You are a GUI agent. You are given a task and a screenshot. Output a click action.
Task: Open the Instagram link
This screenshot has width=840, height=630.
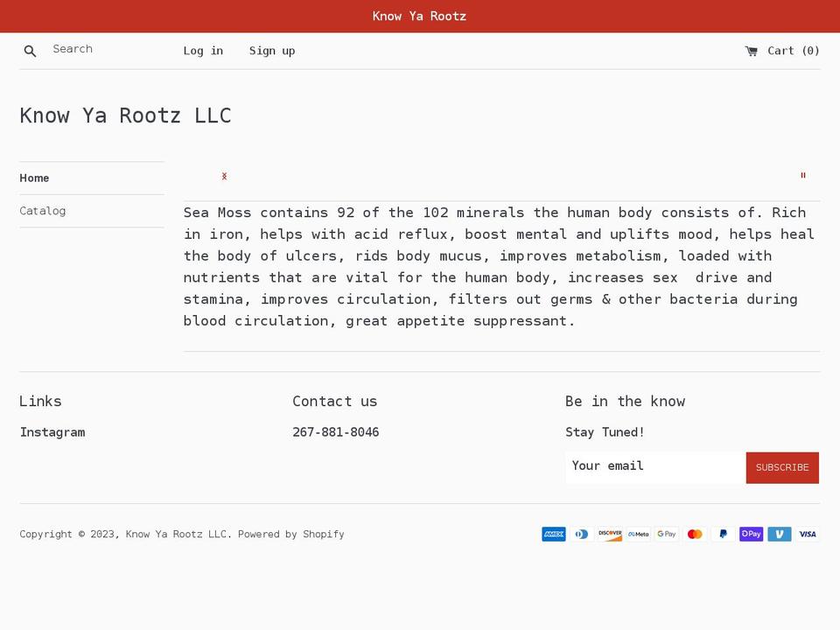click(x=52, y=431)
